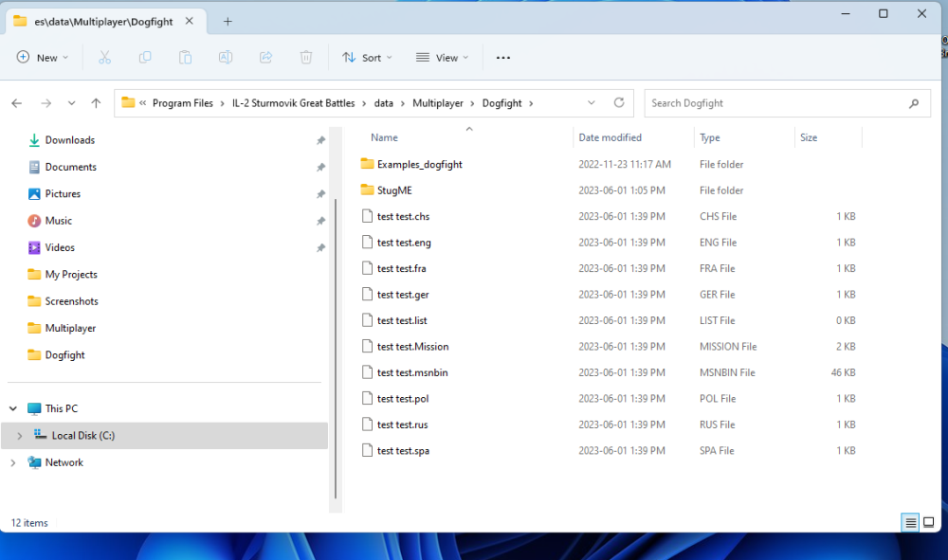The image size is (948, 560).
Task: Open the See more (...) menu
Action: tap(502, 58)
